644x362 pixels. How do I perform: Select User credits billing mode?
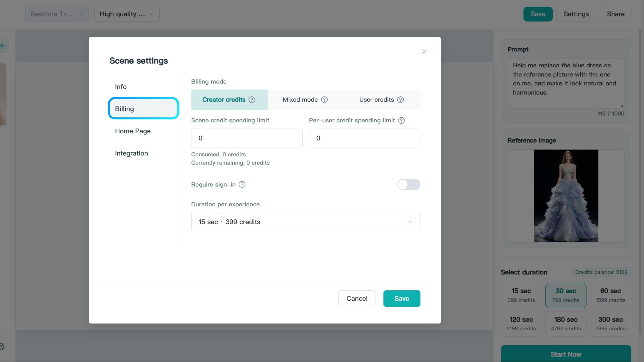pyautogui.click(x=382, y=100)
